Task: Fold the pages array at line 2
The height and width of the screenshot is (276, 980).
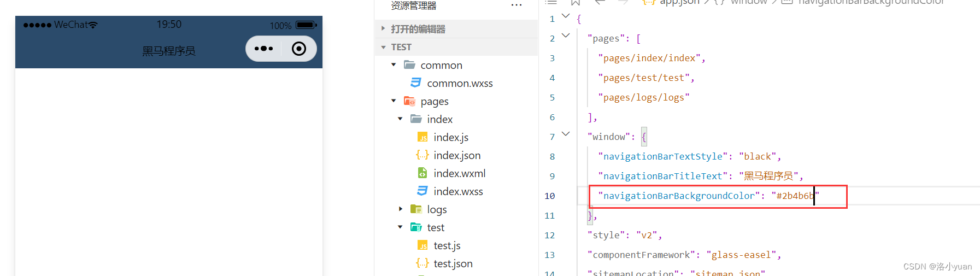Action: 566,36
